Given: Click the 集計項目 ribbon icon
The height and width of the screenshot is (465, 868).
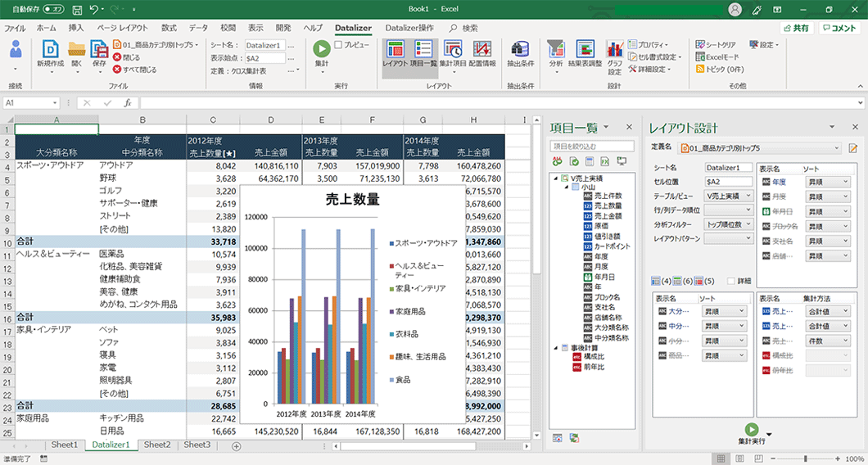Looking at the screenshot, I should 453,50.
